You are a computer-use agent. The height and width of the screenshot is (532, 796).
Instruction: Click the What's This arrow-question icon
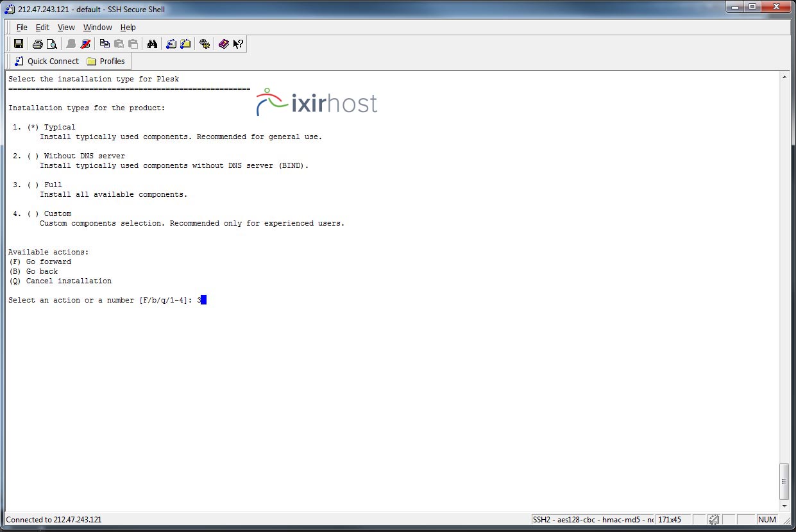pos(238,44)
